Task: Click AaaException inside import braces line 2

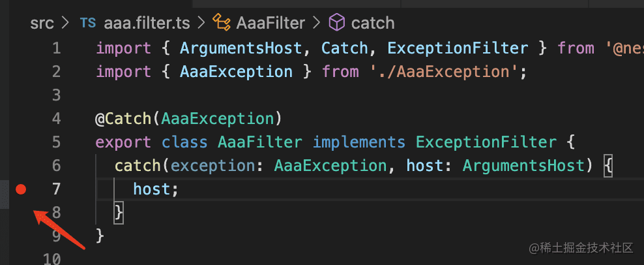Action: coord(236,72)
